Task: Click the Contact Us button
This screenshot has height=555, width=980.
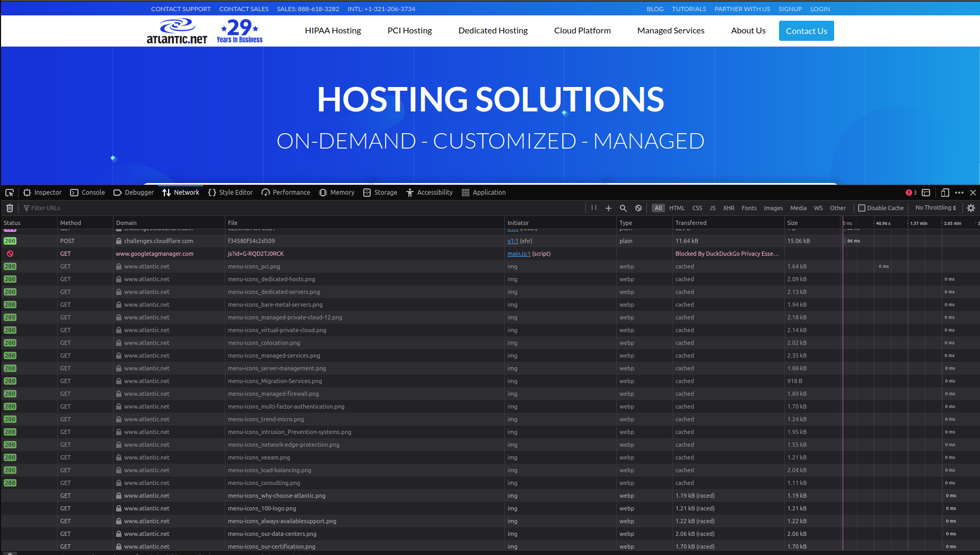Action: tap(806, 31)
